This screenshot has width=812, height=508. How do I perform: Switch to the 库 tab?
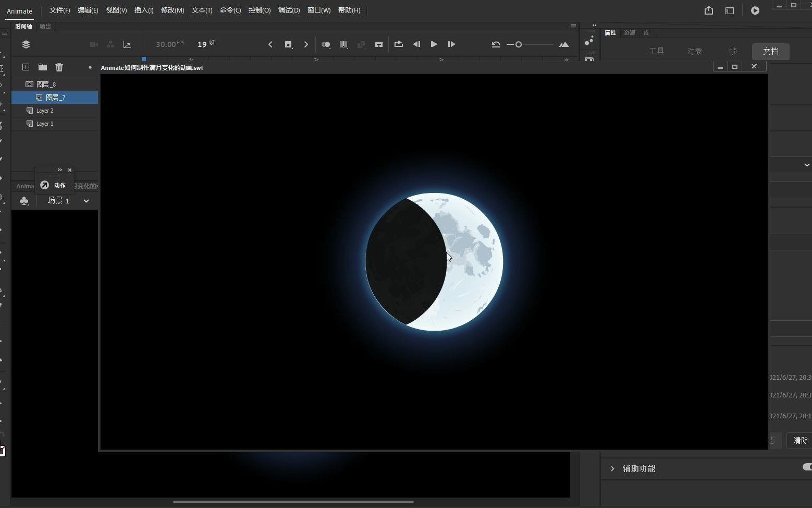pyautogui.click(x=646, y=33)
